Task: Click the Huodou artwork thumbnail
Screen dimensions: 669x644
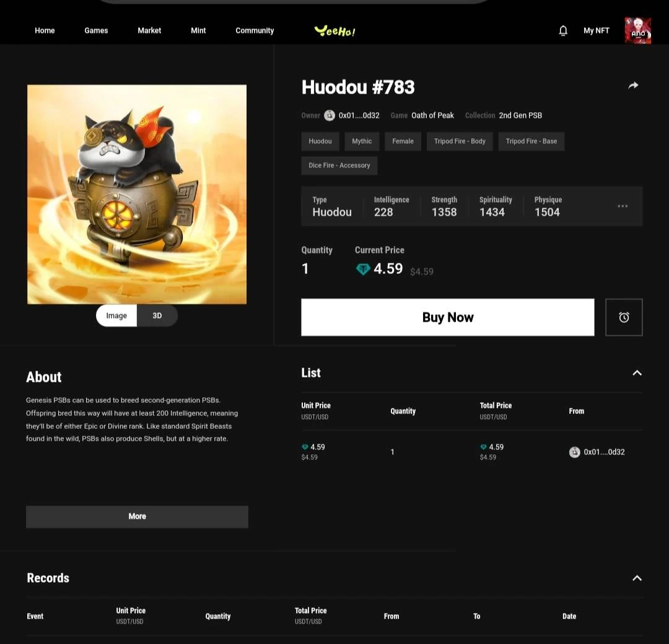Action: (137, 194)
